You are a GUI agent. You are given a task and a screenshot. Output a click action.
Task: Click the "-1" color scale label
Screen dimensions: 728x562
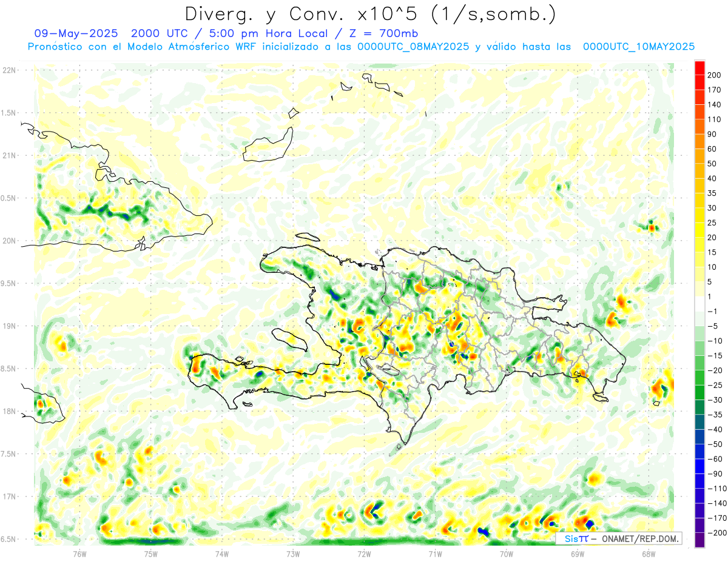tap(713, 311)
